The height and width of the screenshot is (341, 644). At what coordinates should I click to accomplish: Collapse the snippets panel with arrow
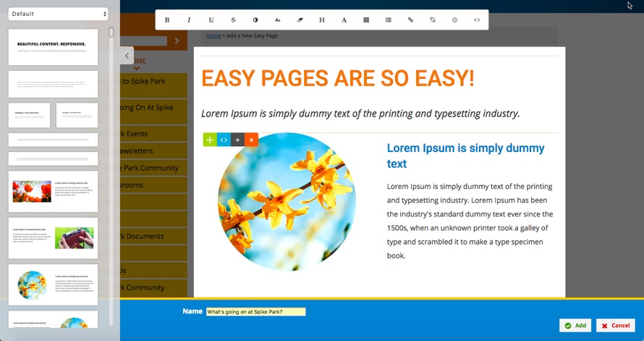(x=127, y=56)
